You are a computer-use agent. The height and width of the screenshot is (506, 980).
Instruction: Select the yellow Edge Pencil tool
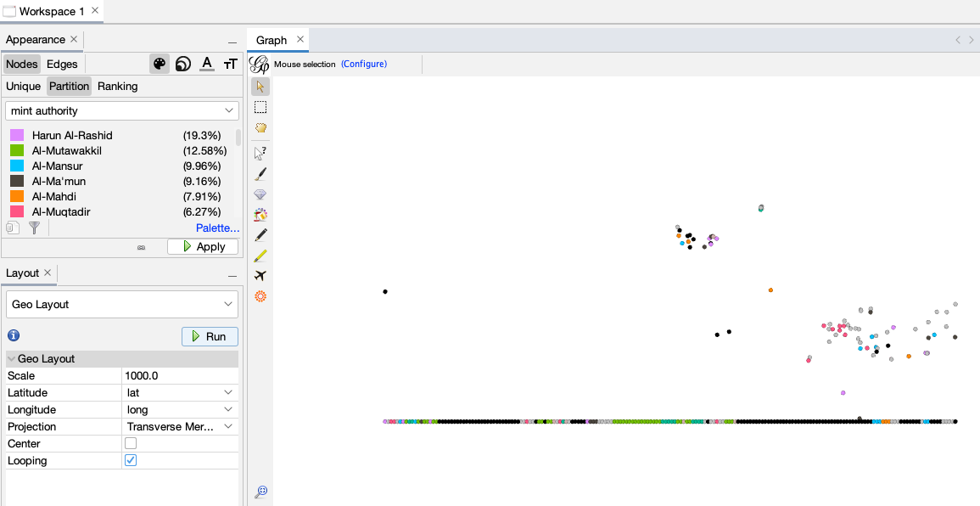coord(260,256)
